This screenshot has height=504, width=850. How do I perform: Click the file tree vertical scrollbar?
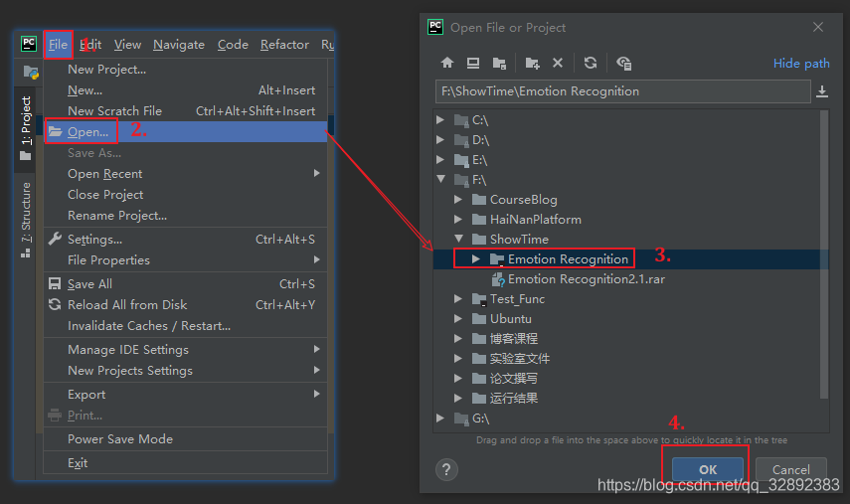tap(824, 254)
